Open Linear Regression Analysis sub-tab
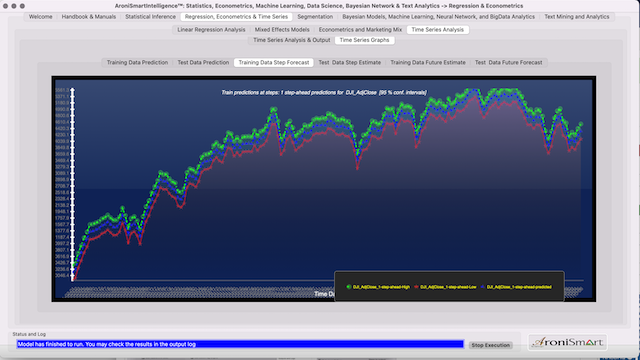The image size is (640, 360). tap(211, 30)
